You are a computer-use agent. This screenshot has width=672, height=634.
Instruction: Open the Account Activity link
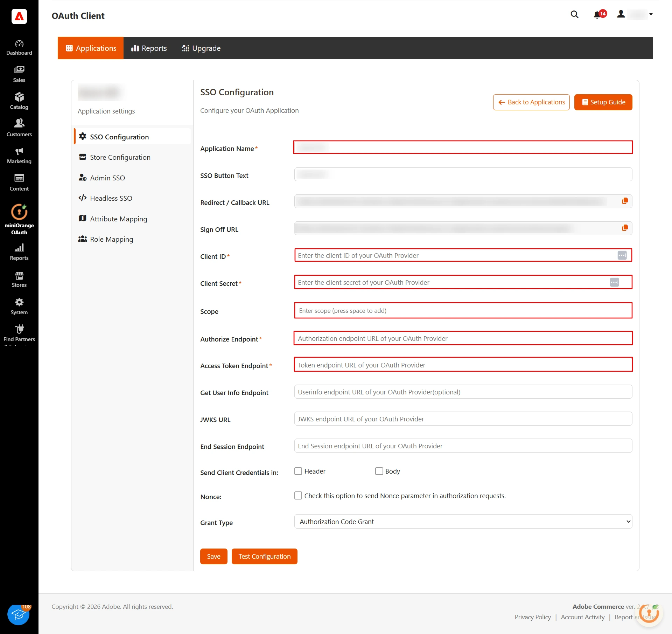[583, 617]
